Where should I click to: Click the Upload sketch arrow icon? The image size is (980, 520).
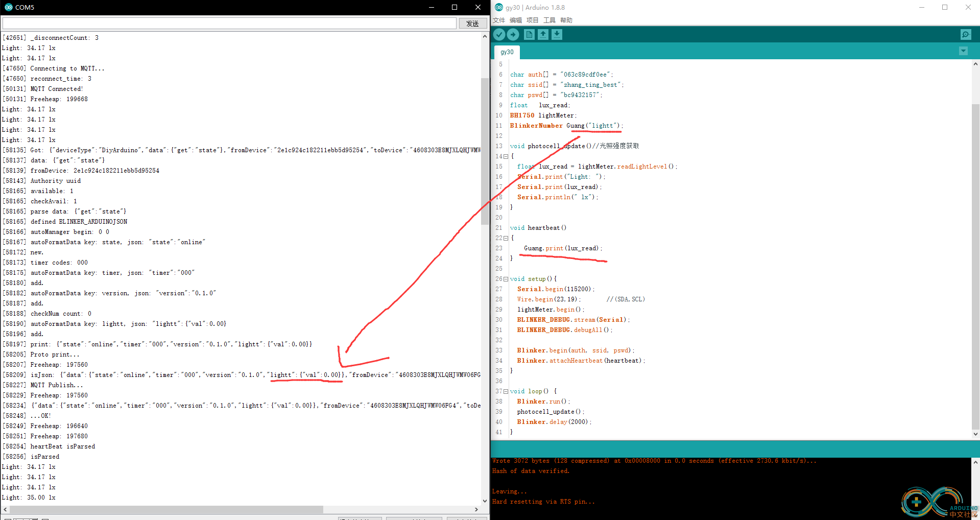(x=513, y=34)
